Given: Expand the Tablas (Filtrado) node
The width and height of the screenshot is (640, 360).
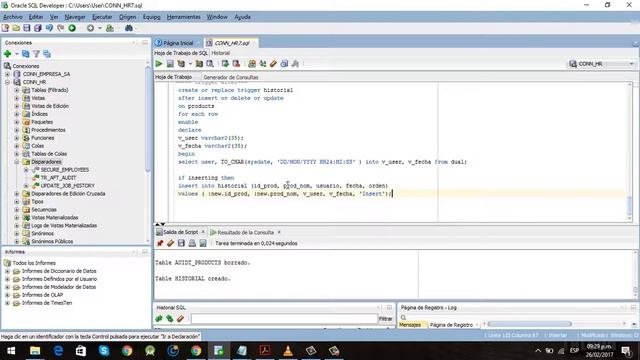Looking at the screenshot, I should (x=17, y=90).
